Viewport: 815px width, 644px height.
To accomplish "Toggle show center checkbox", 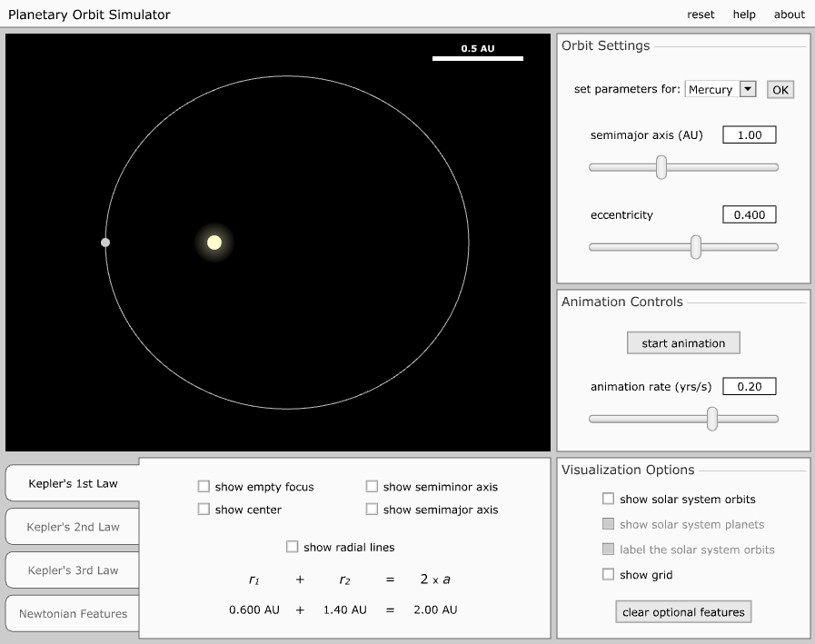I will tap(204, 510).
